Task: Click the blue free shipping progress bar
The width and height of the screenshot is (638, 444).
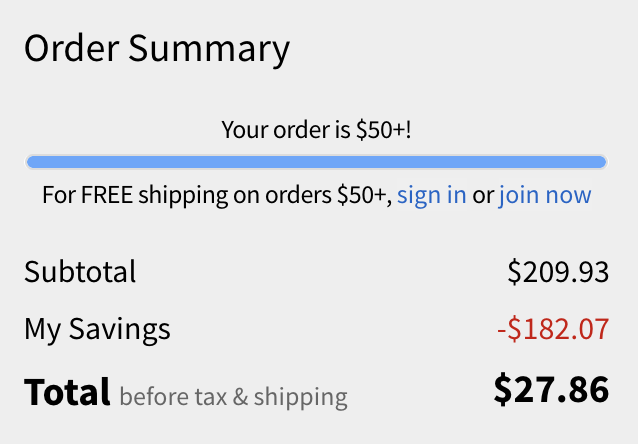Action: 316,161
